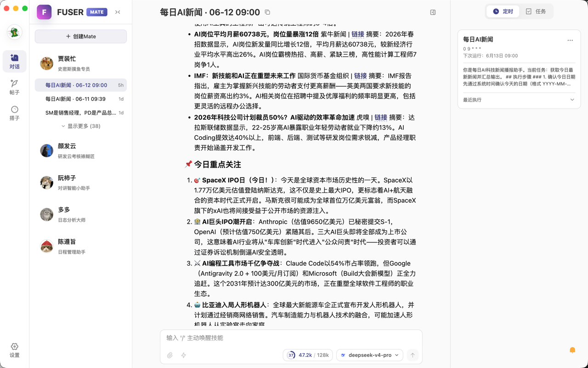588x368 pixels.
Task: Expand the 最近执行 section
Action: point(519,100)
